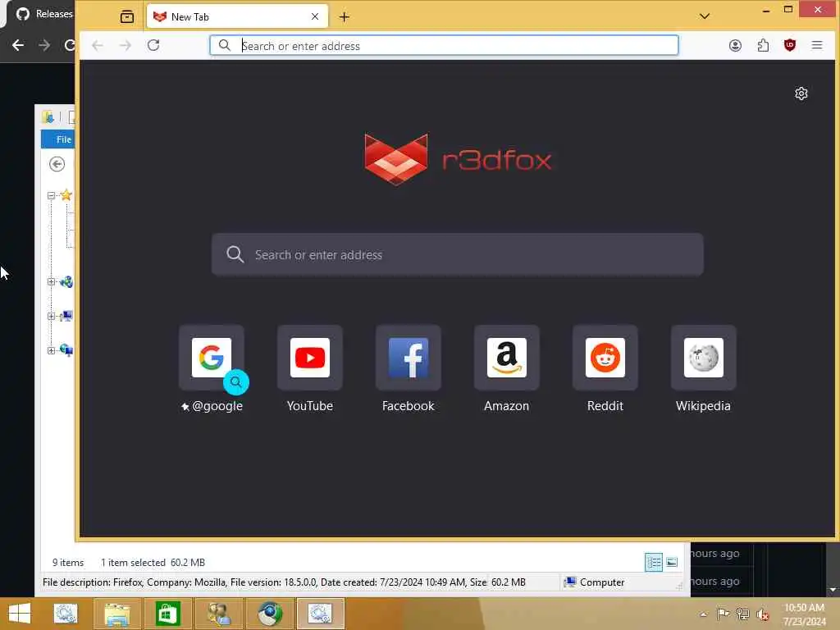Switch to the background GitHub Releases tab
Viewport: 840px width, 630px height.
pos(44,14)
